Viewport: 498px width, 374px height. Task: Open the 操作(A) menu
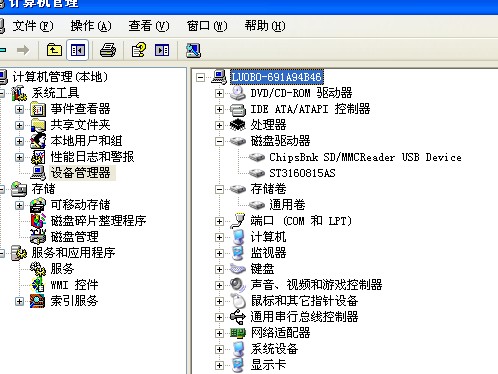91,26
